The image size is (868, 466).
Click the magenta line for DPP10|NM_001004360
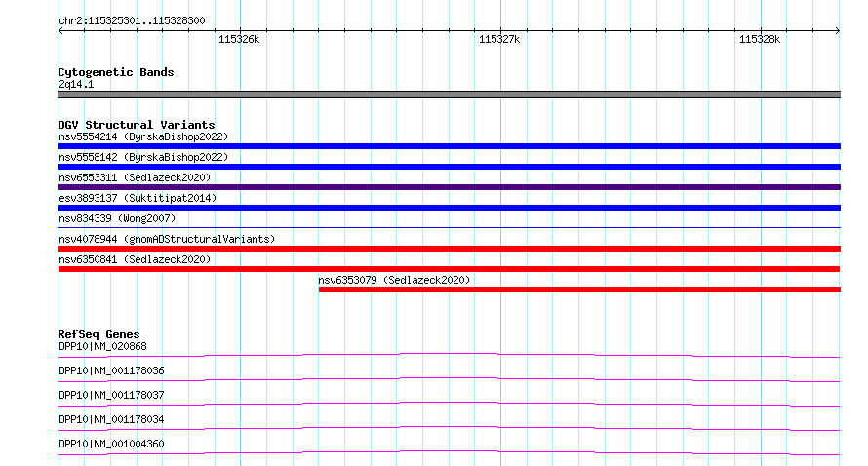pyautogui.click(x=449, y=452)
